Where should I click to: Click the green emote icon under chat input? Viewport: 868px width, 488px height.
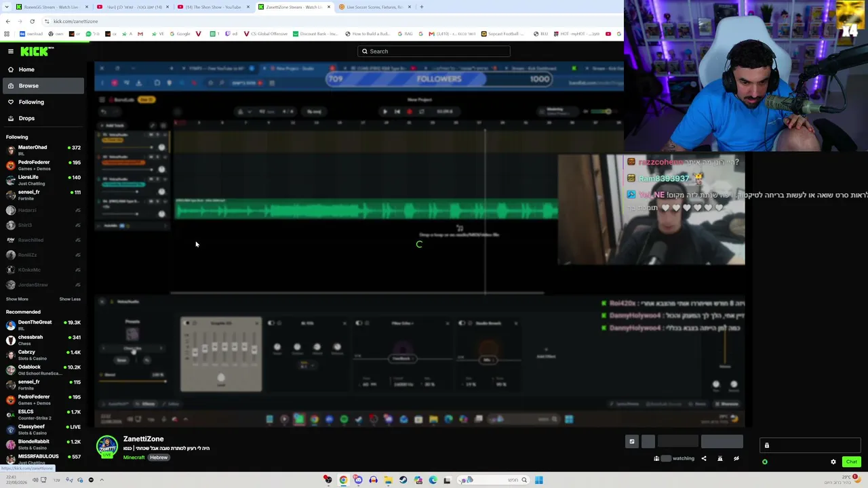pos(765,462)
